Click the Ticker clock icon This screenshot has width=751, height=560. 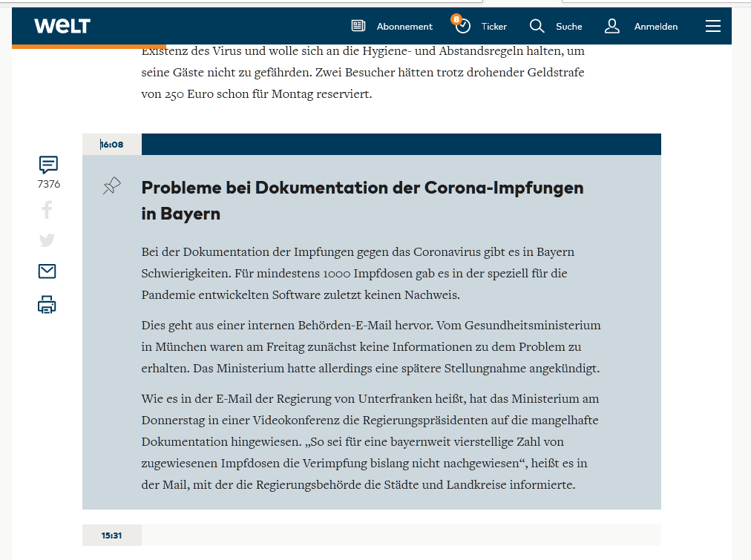tap(462, 25)
